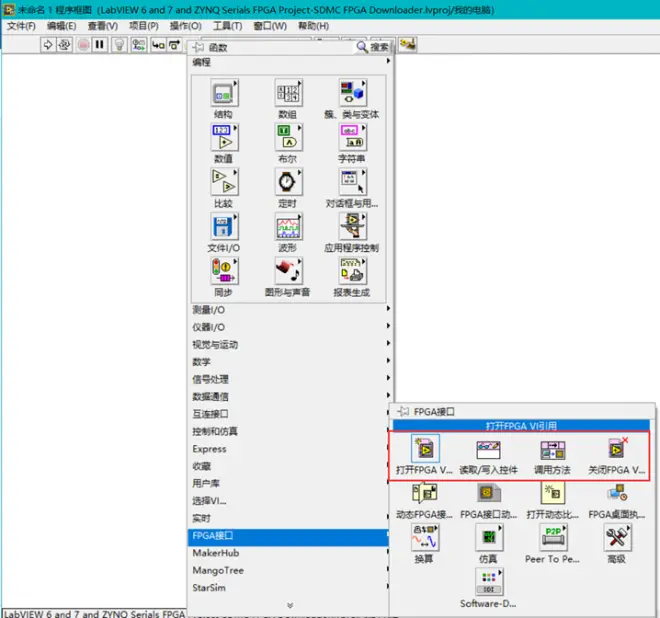Expand the 信号处理 category

coord(290,379)
